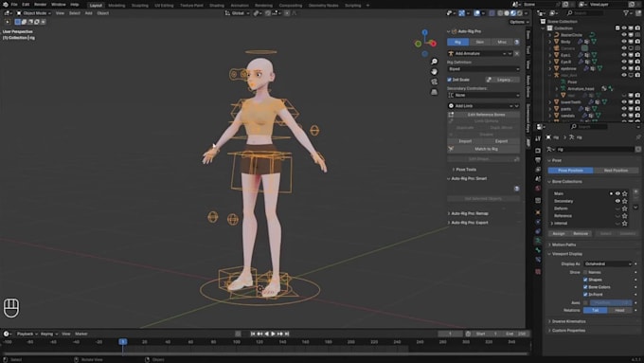Hide the Main bone collection eye
This screenshot has width=644, height=363.
coord(617,193)
